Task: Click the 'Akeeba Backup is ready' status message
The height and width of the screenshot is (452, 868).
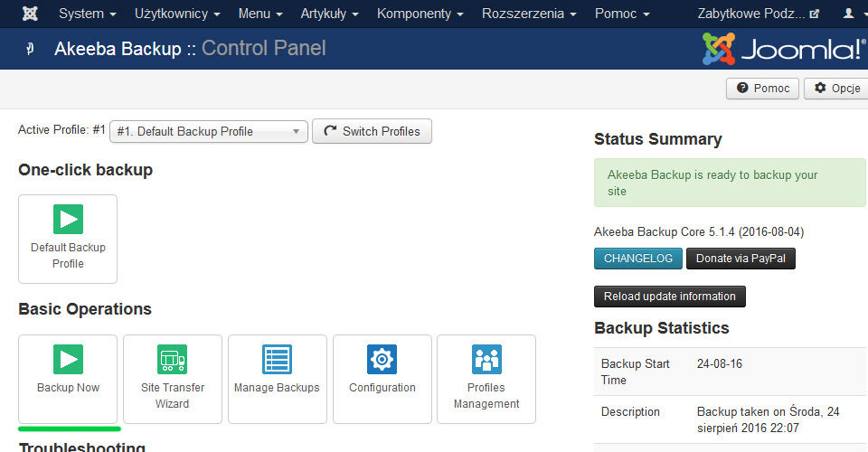Action: (x=730, y=183)
